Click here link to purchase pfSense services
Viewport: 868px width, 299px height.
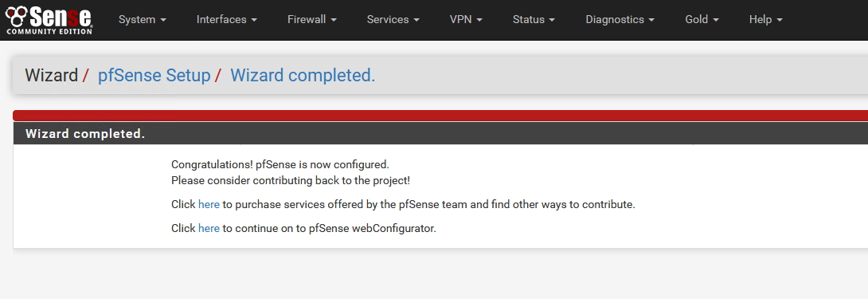(x=209, y=204)
